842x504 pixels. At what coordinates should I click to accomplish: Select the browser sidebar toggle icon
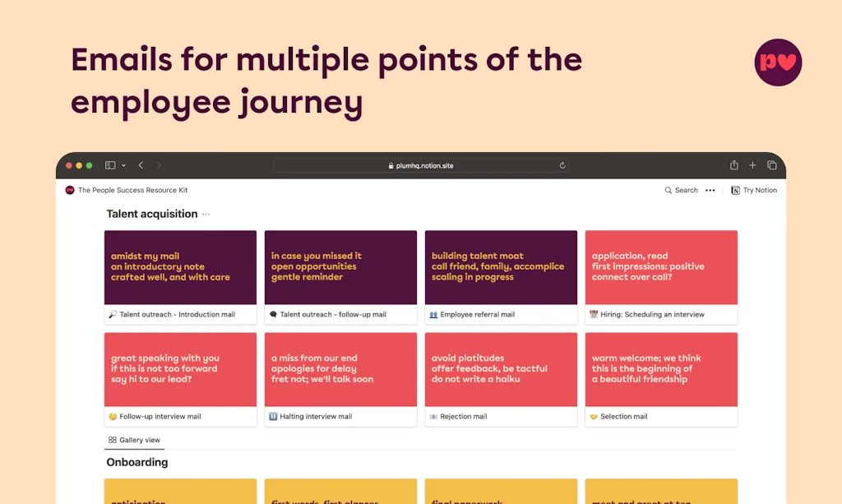coord(109,164)
